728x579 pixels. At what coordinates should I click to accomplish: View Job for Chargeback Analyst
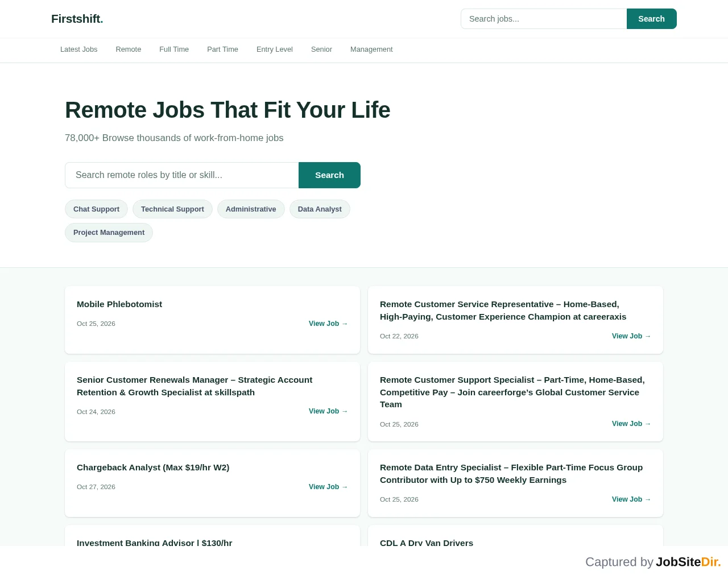click(x=328, y=487)
